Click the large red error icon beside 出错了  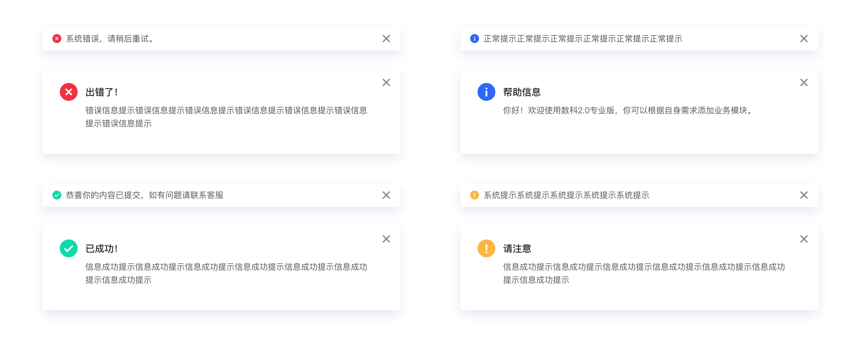69,92
